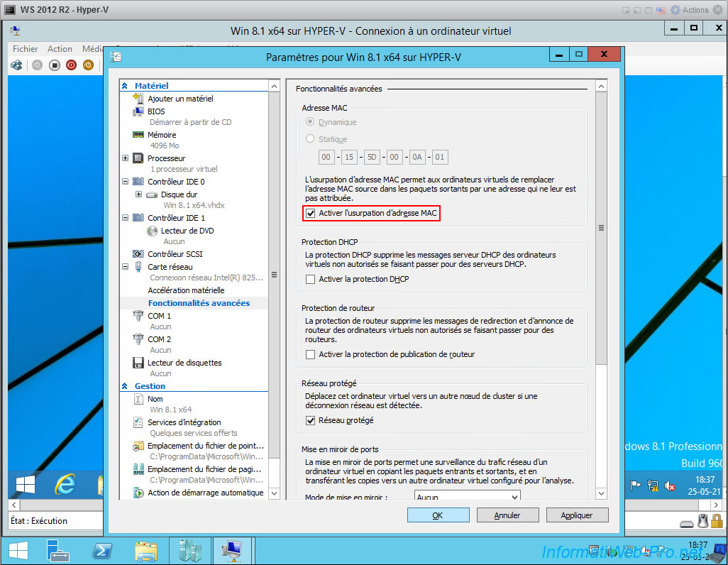Select the BIOS monitor icon
728x565 pixels.
coord(138,111)
